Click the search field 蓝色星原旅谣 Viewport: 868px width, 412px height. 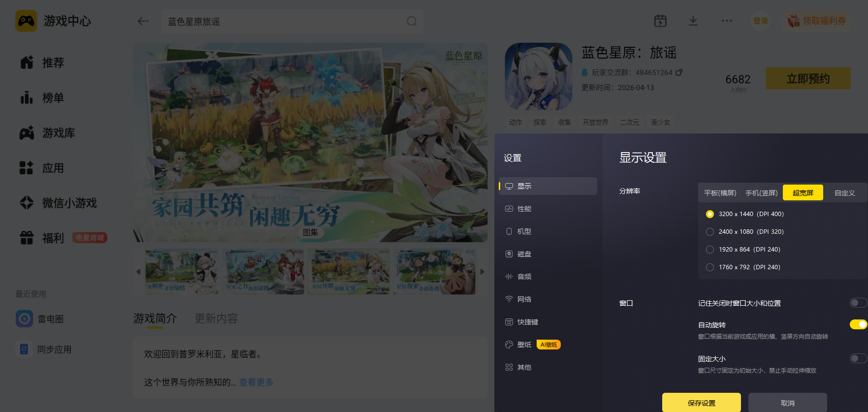click(x=292, y=21)
